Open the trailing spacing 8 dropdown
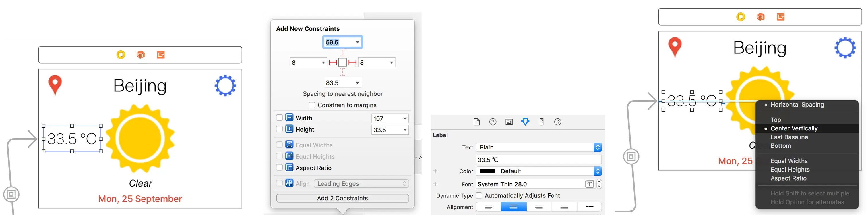The image size is (868, 215). 392,62
